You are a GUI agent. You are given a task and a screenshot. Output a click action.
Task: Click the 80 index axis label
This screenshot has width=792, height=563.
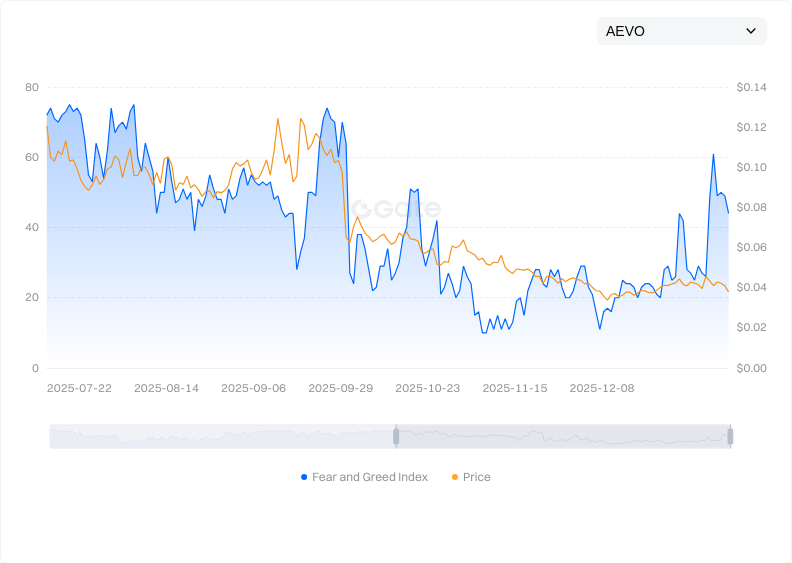(32, 88)
